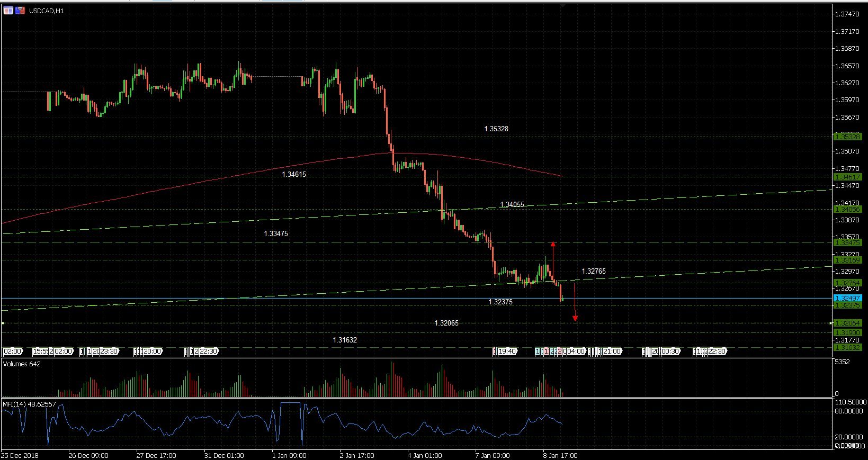Click the Volumes 642 indicator label
Viewport: 868px width, 460px height.
(x=22, y=364)
